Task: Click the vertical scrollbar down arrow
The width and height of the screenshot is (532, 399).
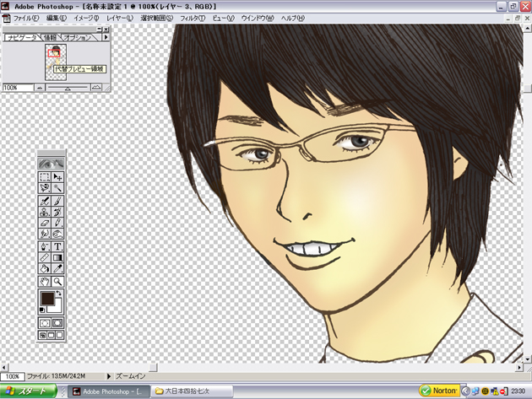Action: click(x=528, y=359)
